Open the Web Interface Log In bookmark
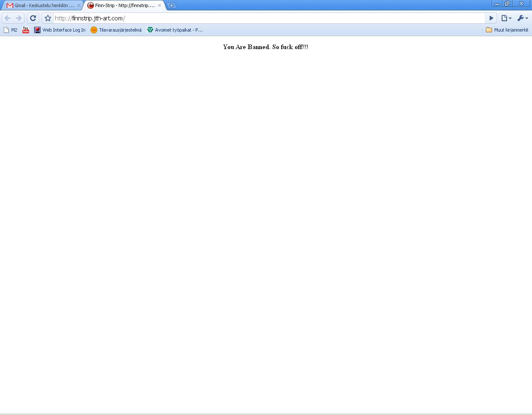The width and height of the screenshot is (532, 415). [60, 30]
